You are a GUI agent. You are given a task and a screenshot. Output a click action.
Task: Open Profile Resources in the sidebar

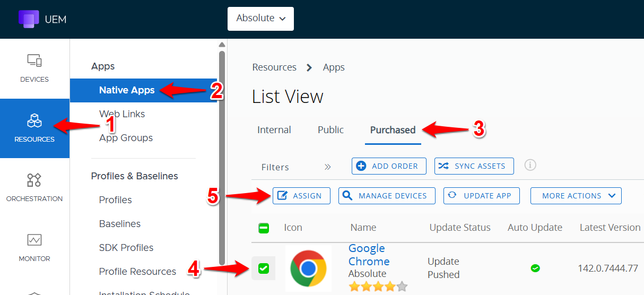[137, 272]
